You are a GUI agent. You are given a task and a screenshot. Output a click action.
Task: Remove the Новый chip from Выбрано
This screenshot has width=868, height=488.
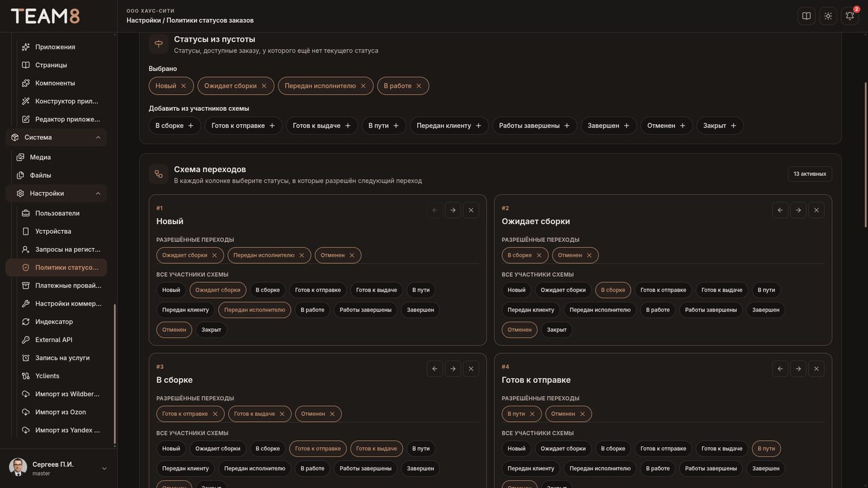184,86
